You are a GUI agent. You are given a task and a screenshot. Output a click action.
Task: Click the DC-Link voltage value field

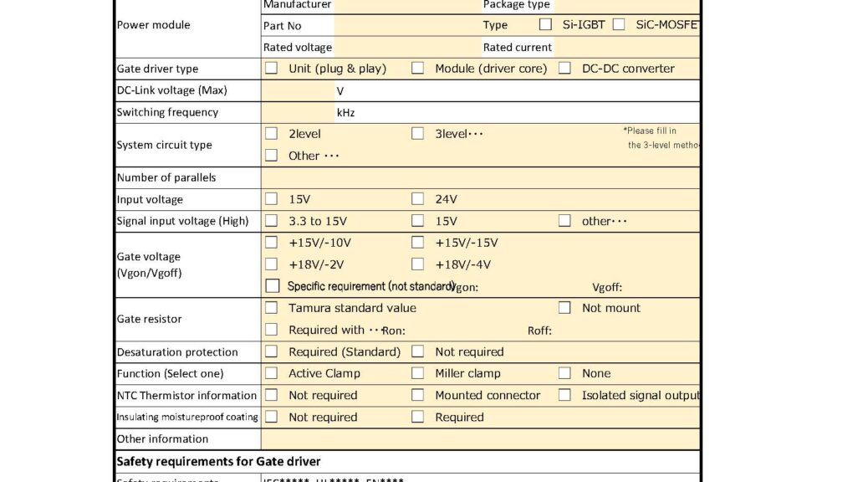click(298, 91)
